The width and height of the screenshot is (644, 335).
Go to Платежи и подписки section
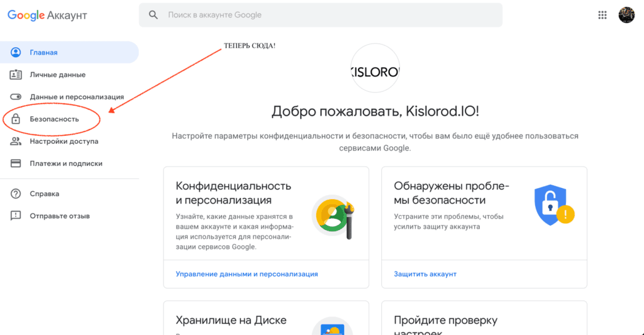[x=66, y=163]
